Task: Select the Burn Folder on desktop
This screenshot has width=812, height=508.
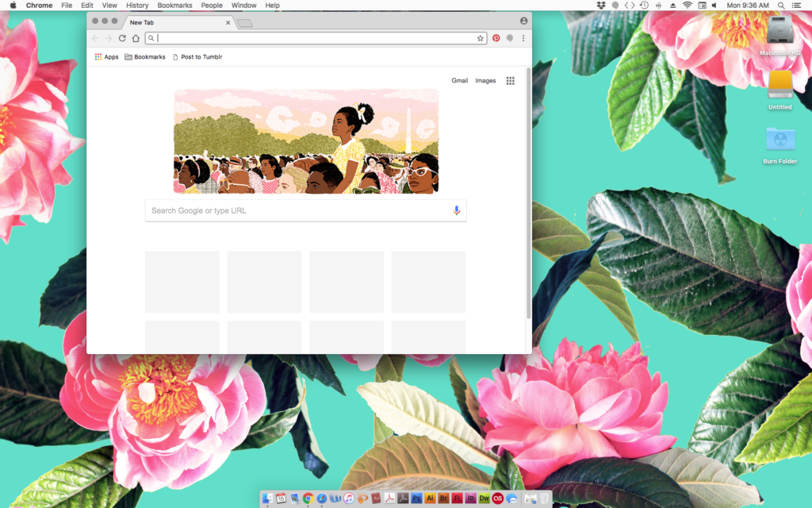Action: pos(780,146)
